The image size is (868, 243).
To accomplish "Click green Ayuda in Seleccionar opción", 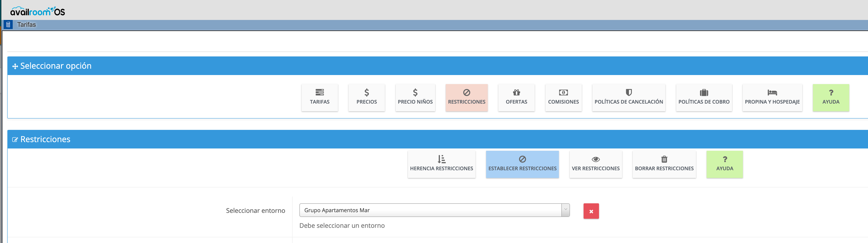I will click(x=831, y=97).
